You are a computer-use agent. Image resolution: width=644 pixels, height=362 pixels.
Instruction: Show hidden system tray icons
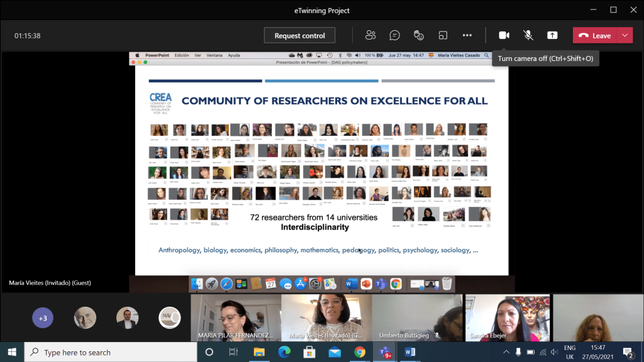(517, 353)
